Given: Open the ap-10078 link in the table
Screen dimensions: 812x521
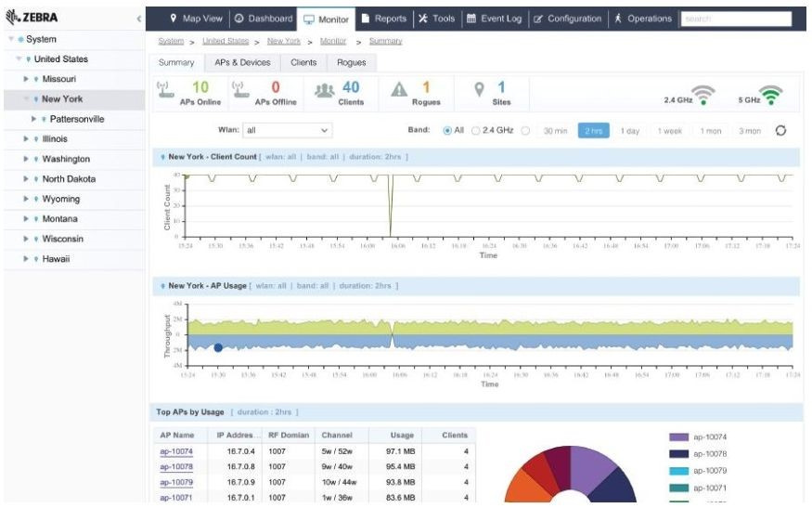Looking at the screenshot, I should pos(176,467).
